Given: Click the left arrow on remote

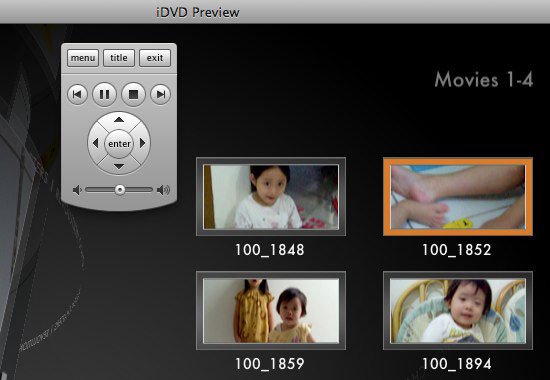Looking at the screenshot, I should tap(95, 143).
